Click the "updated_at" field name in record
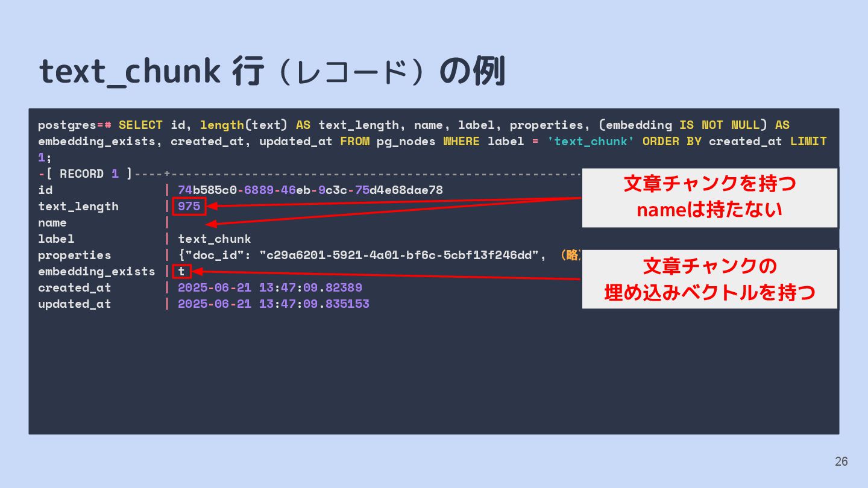The width and height of the screenshot is (868, 488). [75, 304]
